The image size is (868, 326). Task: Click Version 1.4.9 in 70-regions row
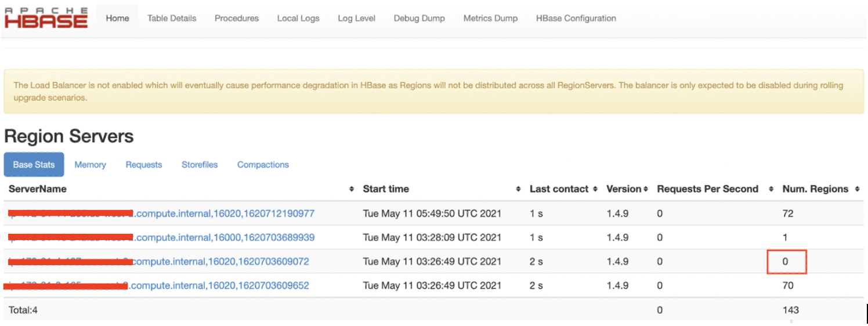[617, 285]
